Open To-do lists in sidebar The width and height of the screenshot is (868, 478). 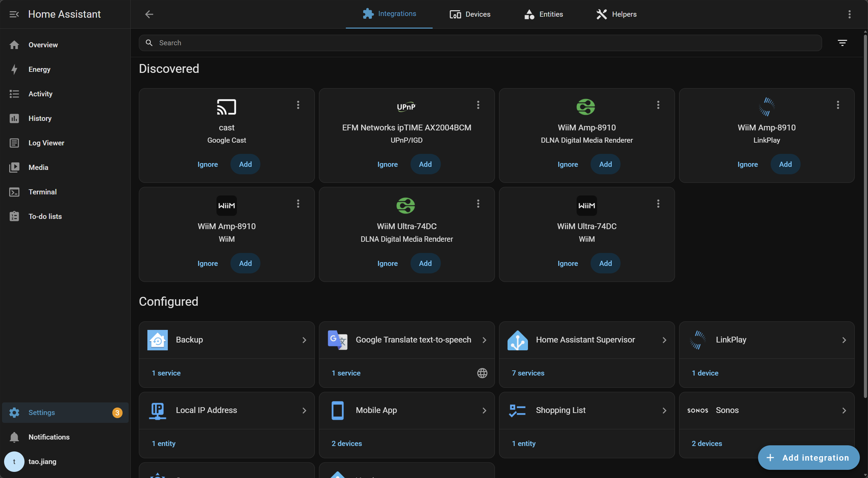coord(45,217)
